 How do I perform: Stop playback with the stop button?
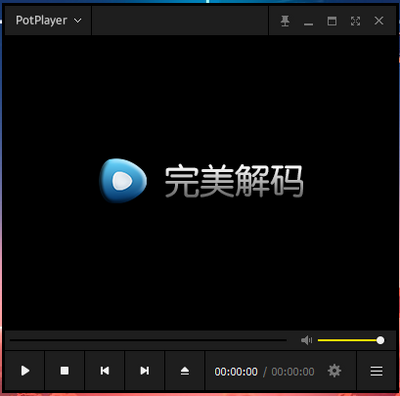(64, 370)
